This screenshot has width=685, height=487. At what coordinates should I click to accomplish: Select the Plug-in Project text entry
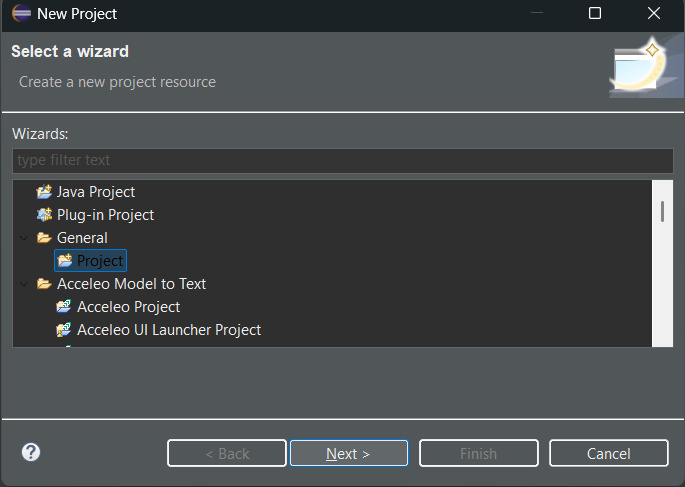[x=105, y=215]
